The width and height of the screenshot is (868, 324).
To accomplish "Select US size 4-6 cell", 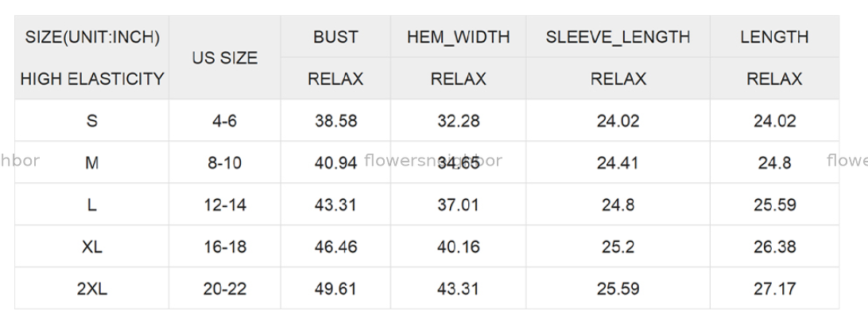I will click(226, 121).
